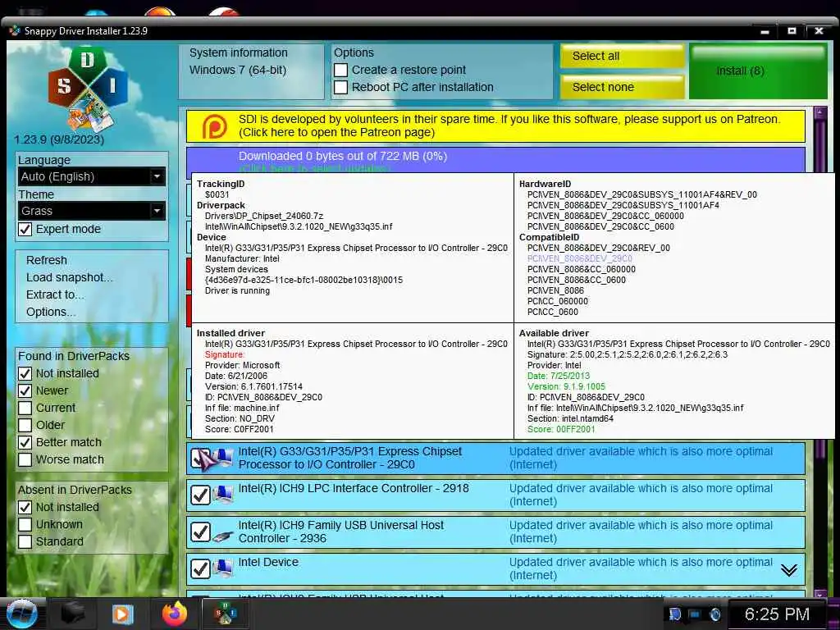The image size is (840, 630).
Task: Enable the Worse match checkbox
Action: [25, 459]
